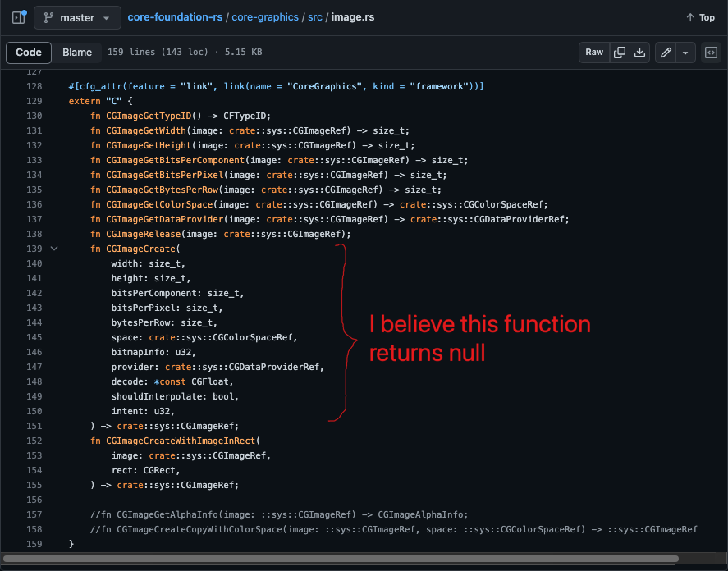The image size is (728, 571).
Task: Click the image.rs file name in breadcrumb
Action: 353,17
